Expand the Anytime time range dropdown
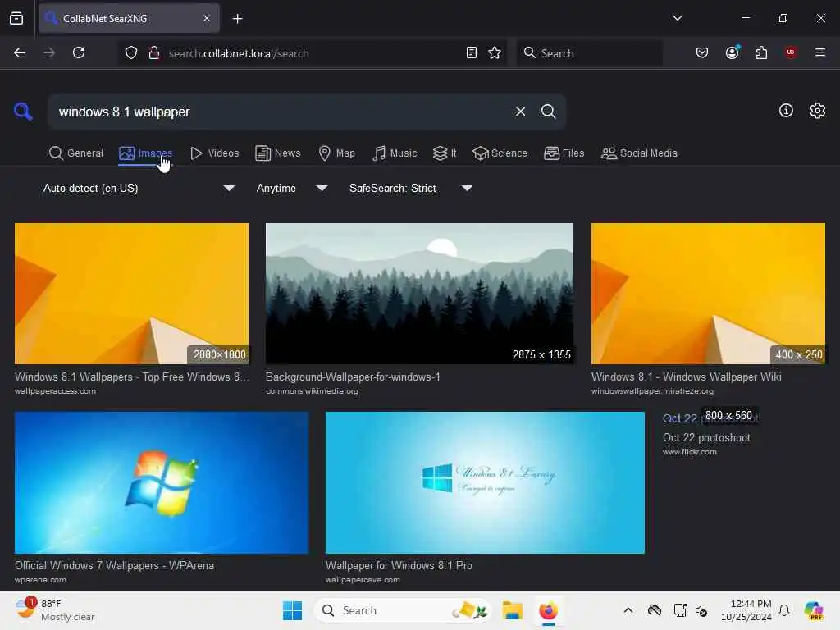Viewport: 840px width, 630px height. tap(292, 188)
